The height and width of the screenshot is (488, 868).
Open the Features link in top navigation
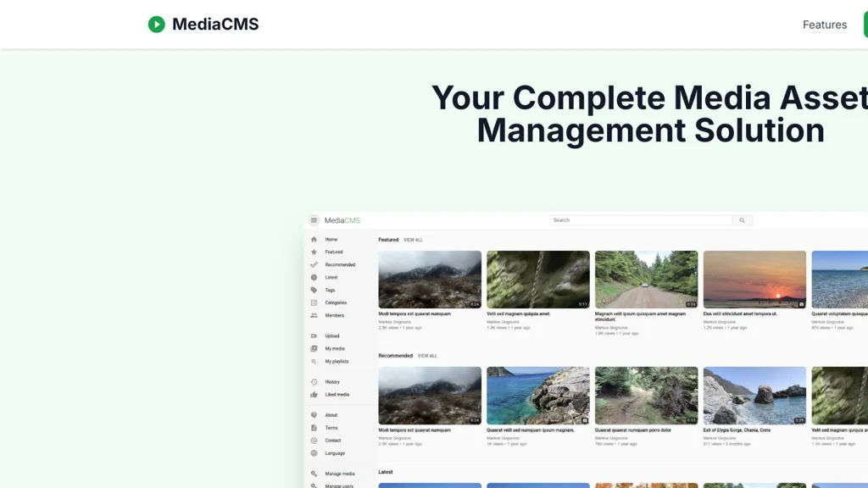pos(824,25)
